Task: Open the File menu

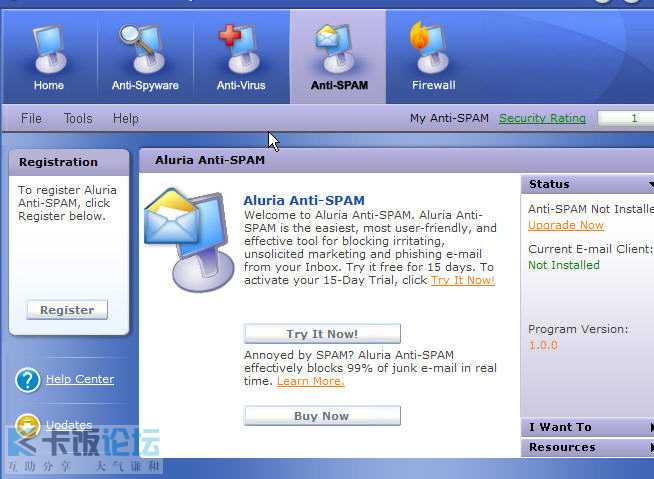Action: [x=31, y=118]
